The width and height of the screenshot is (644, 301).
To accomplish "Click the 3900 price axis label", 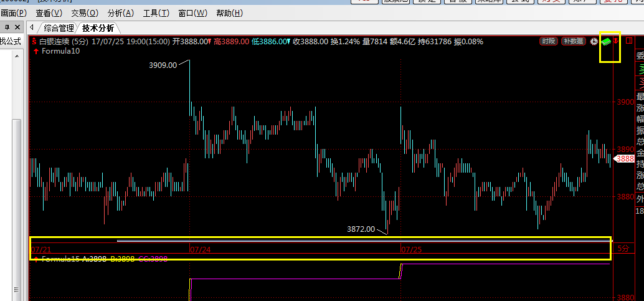I will 626,102.
